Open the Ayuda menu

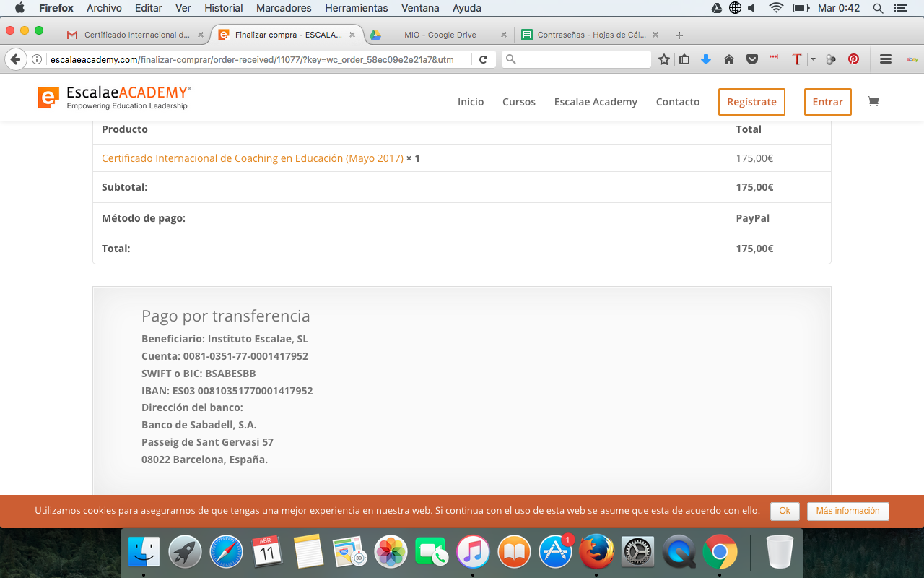click(x=467, y=8)
